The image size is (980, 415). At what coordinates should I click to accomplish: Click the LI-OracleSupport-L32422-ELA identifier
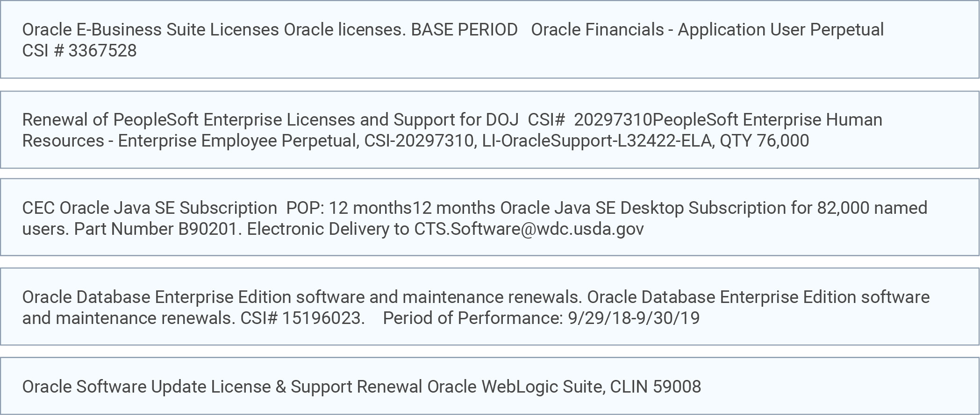click(x=596, y=141)
